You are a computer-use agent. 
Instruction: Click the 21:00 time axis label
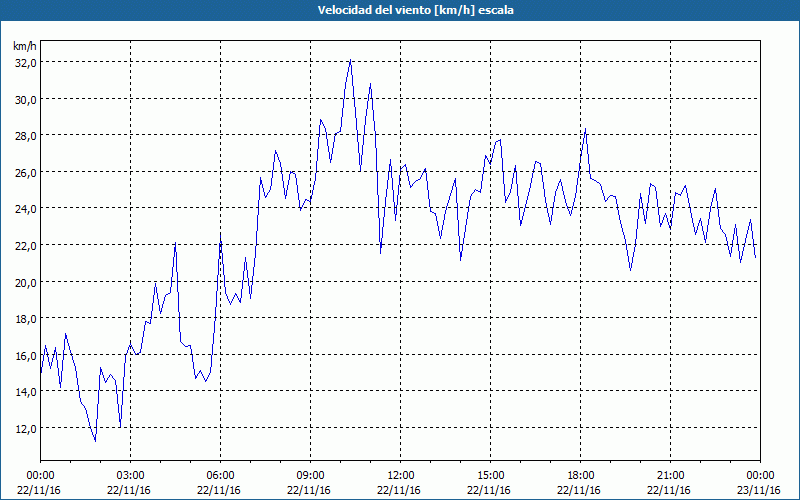[x=670, y=476]
